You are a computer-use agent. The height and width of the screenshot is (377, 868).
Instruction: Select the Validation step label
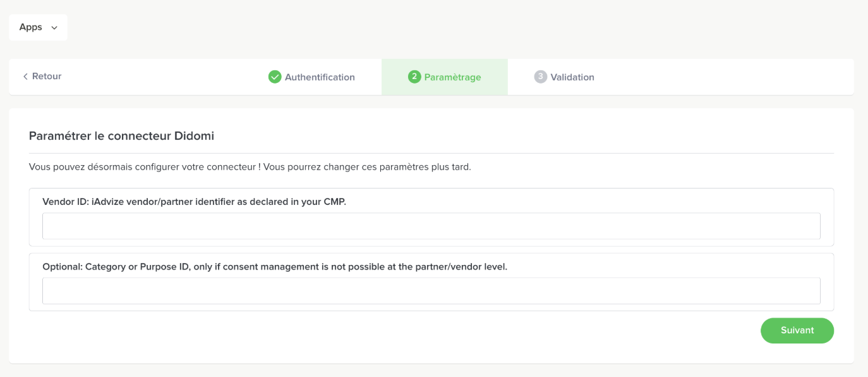click(572, 77)
